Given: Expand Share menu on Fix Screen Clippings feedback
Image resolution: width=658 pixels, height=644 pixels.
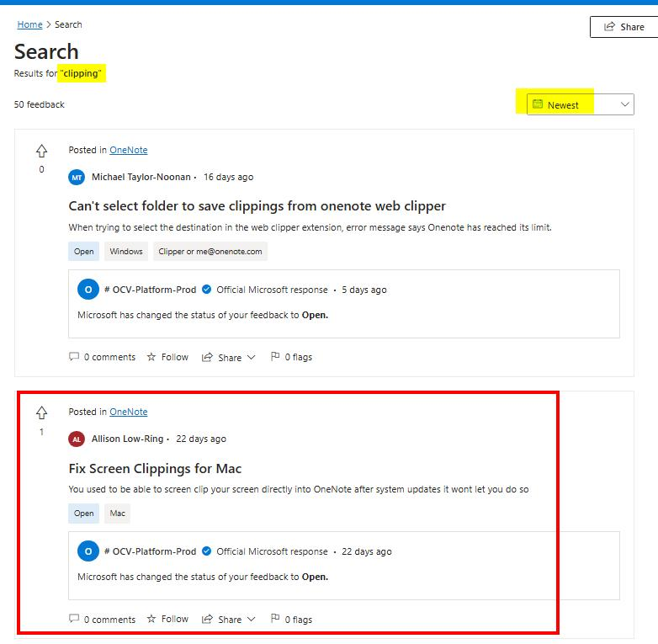Looking at the screenshot, I should click(229, 620).
